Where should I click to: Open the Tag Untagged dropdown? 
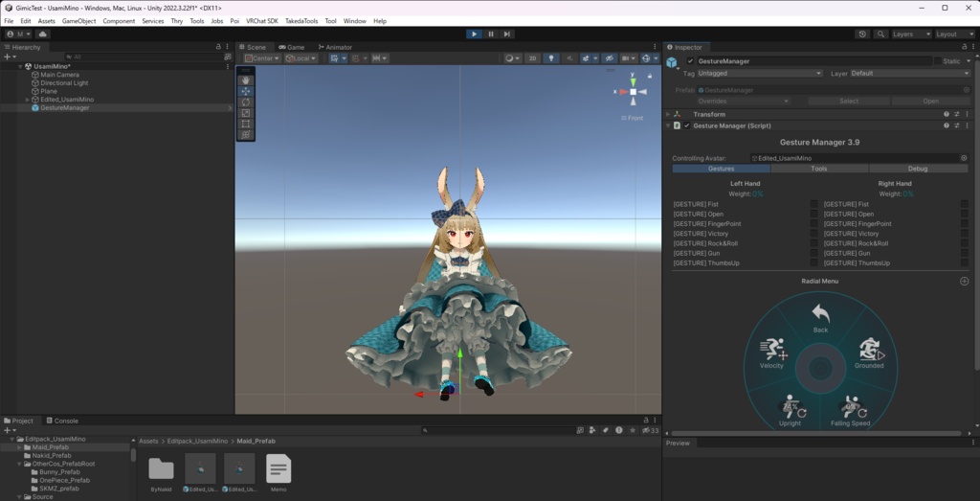click(x=761, y=73)
